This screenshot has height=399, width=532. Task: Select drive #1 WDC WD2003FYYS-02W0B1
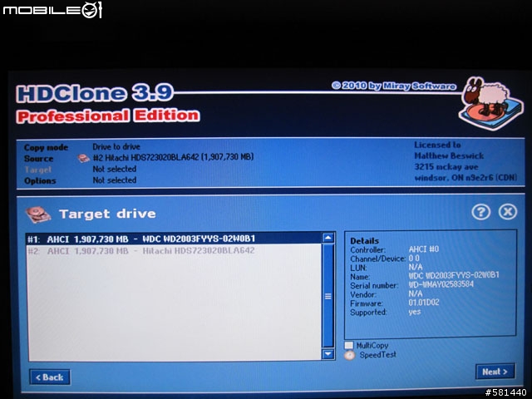tap(174, 239)
